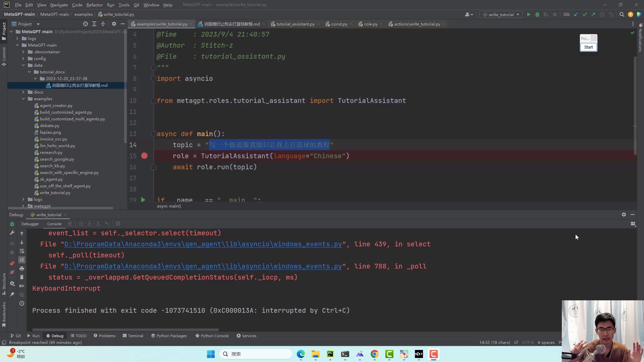Click the console Up the Stack Trace arrow
This screenshot has height=362, width=644.
pyautogui.click(x=22, y=233)
